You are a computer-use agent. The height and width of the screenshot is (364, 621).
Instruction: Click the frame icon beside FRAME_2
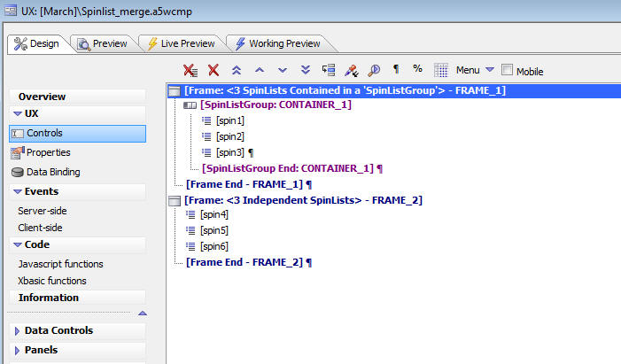tap(175, 201)
